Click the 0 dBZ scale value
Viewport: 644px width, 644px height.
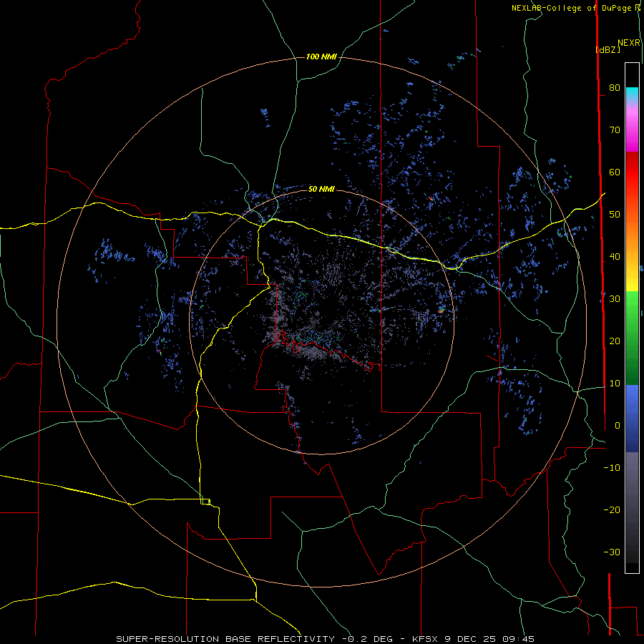[x=618, y=426]
